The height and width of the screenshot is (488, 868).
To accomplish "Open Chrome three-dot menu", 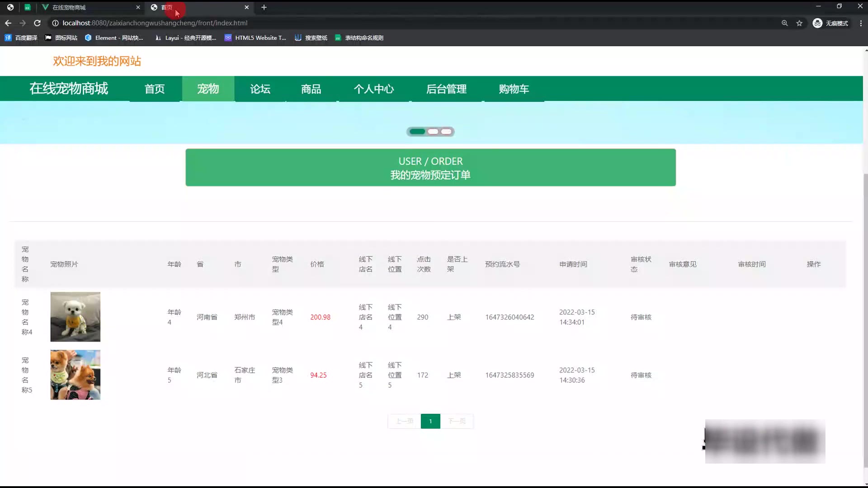I will pyautogui.click(x=861, y=23).
